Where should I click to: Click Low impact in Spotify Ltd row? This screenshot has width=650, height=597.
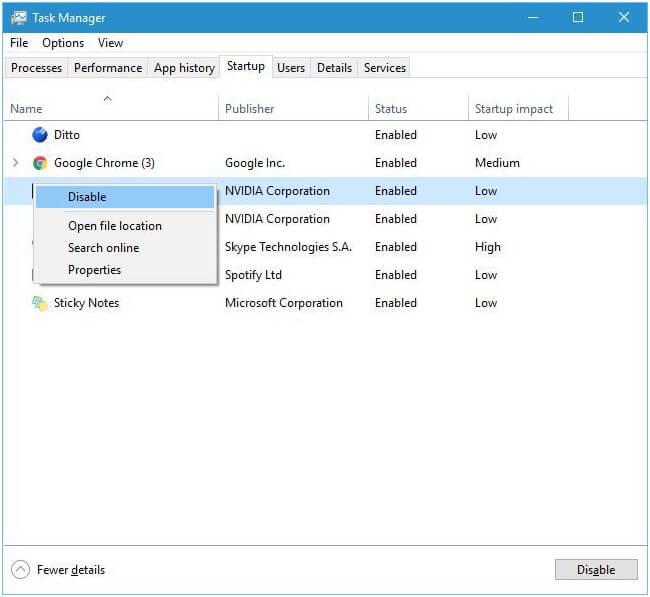[x=486, y=275]
